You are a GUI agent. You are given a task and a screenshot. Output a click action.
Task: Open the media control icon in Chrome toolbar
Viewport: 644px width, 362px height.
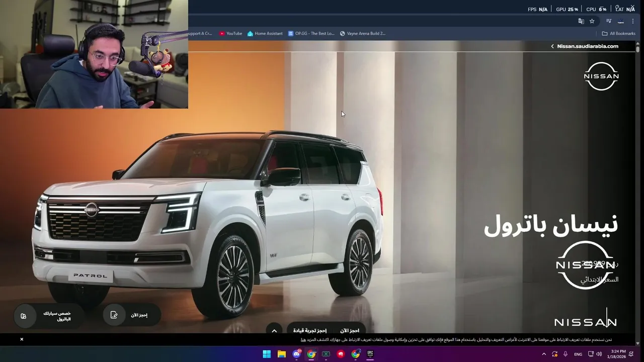609,21
